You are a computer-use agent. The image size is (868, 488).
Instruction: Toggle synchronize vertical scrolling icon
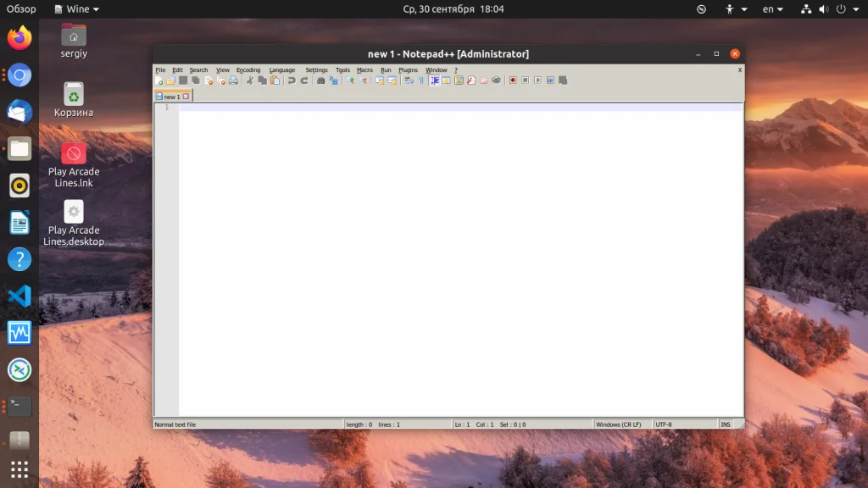click(x=379, y=80)
